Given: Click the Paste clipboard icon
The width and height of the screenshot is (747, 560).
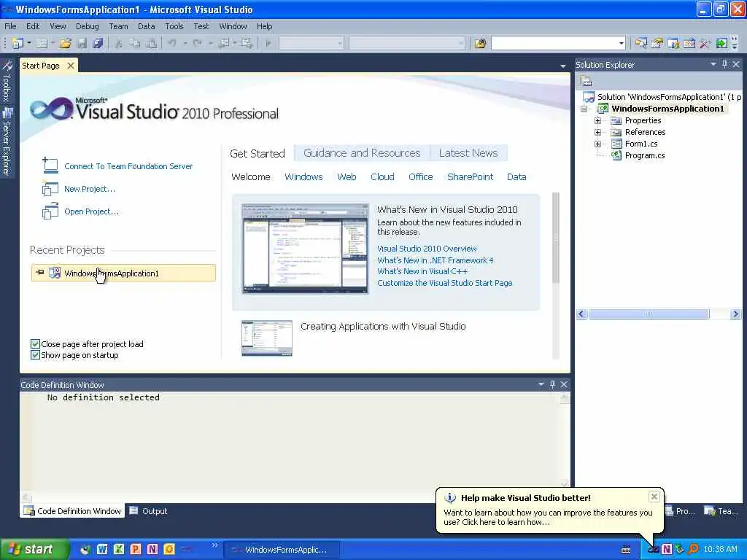Looking at the screenshot, I should coord(151,43).
